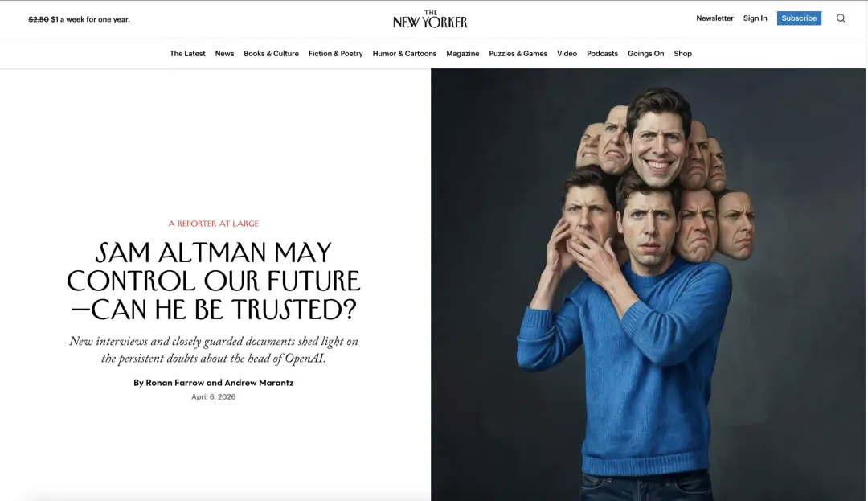
Task: Go to the News section
Action: point(224,54)
